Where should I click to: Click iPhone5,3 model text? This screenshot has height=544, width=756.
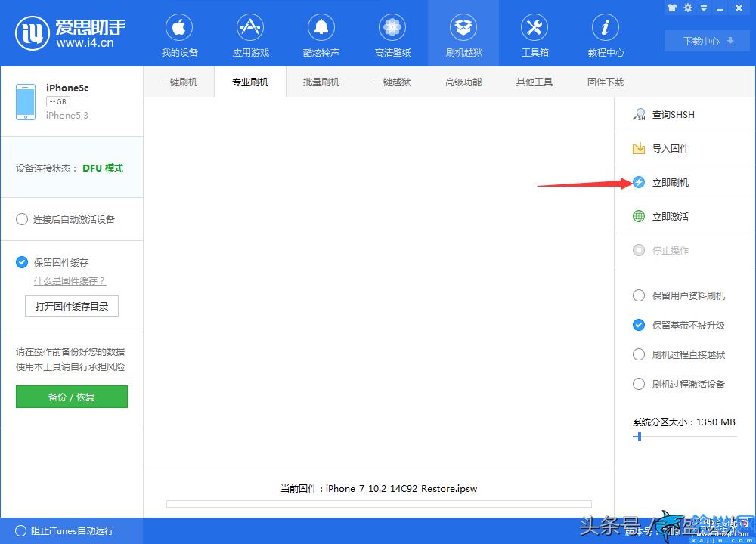(67, 115)
